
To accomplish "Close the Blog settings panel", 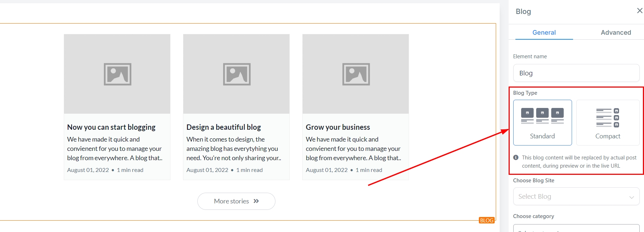I will point(639,11).
